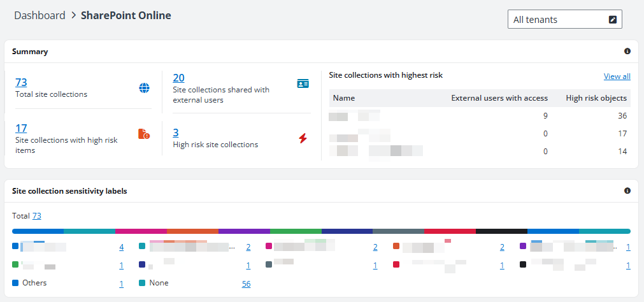Click the Others legend label
Image resolution: width=644 pixels, height=302 pixels.
coord(34,283)
